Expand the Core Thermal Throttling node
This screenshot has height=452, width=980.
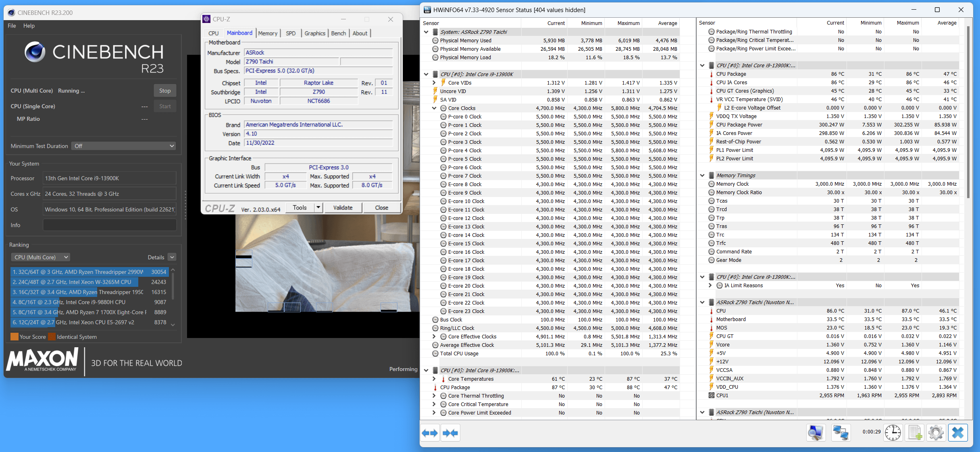(x=434, y=396)
